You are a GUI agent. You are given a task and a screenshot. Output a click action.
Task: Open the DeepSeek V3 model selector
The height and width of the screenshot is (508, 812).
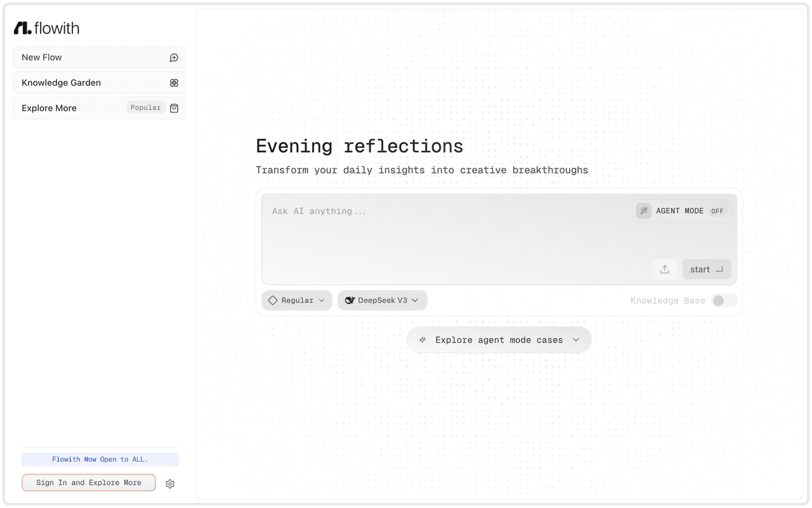click(x=383, y=300)
